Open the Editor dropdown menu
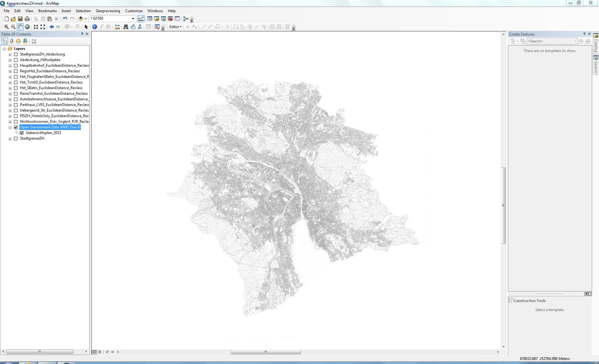Viewport: 599px width, 364px height. tap(175, 27)
